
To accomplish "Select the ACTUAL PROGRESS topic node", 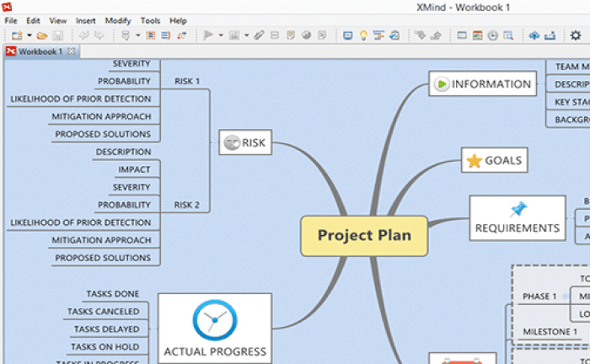I will tap(215, 329).
